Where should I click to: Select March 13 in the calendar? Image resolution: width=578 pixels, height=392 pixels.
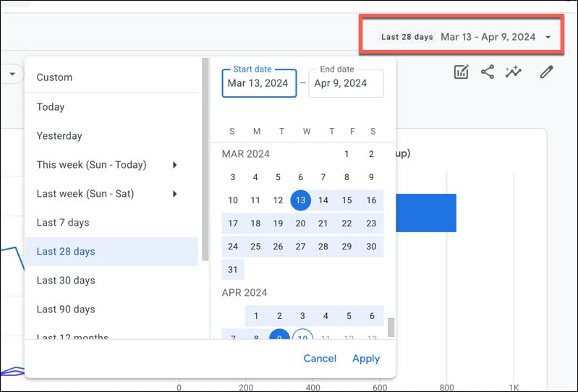coord(301,200)
